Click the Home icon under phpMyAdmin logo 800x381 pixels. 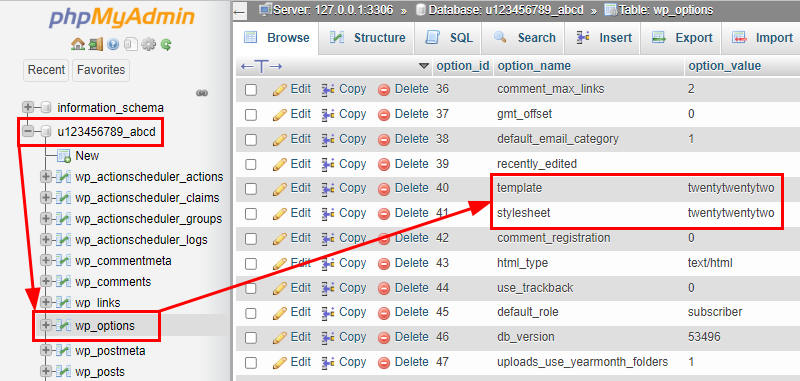coord(78,45)
